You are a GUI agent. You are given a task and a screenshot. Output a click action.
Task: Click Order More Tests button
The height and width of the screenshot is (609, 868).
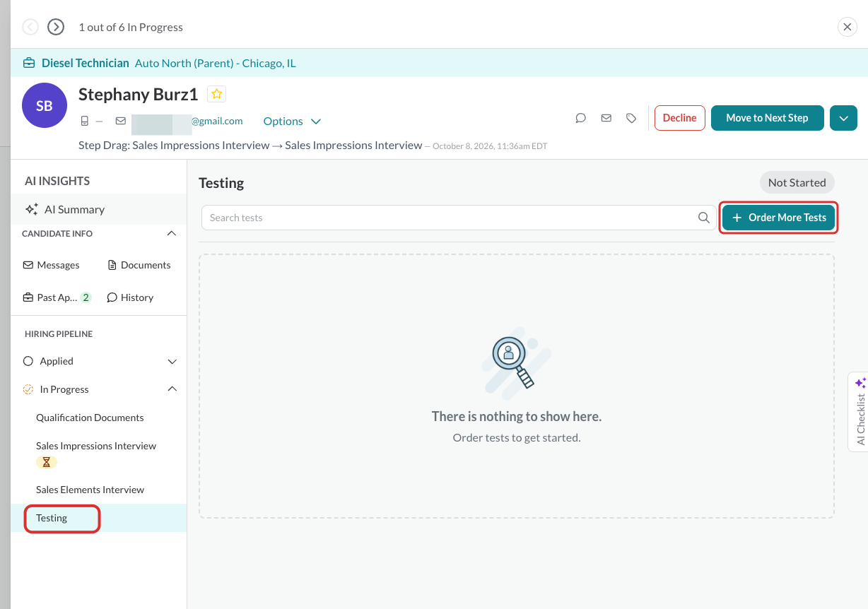(x=779, y=218)
